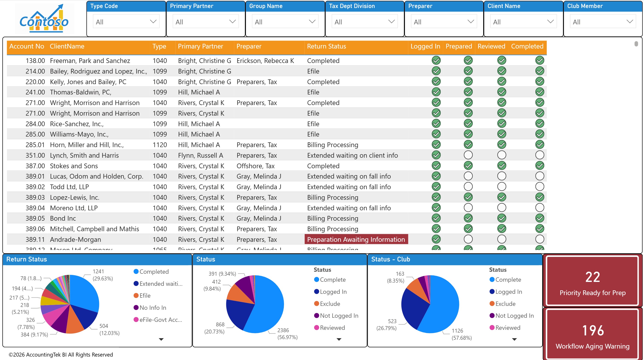Image resolution: width=644 pixels, height=360 pixels.
Task: Toggle the Reviewed circle for Andrade-Morgan
Action: click(x=501, y=239)
